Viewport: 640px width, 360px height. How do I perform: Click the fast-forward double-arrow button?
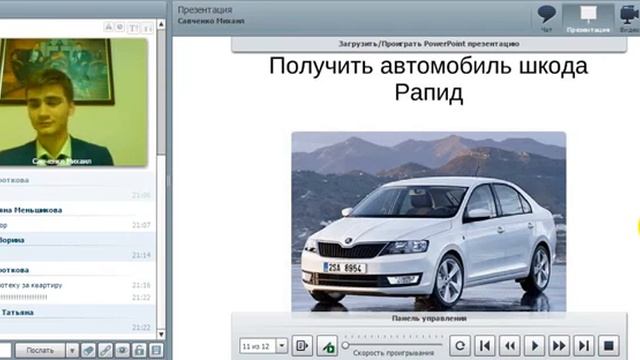point(559,346)
